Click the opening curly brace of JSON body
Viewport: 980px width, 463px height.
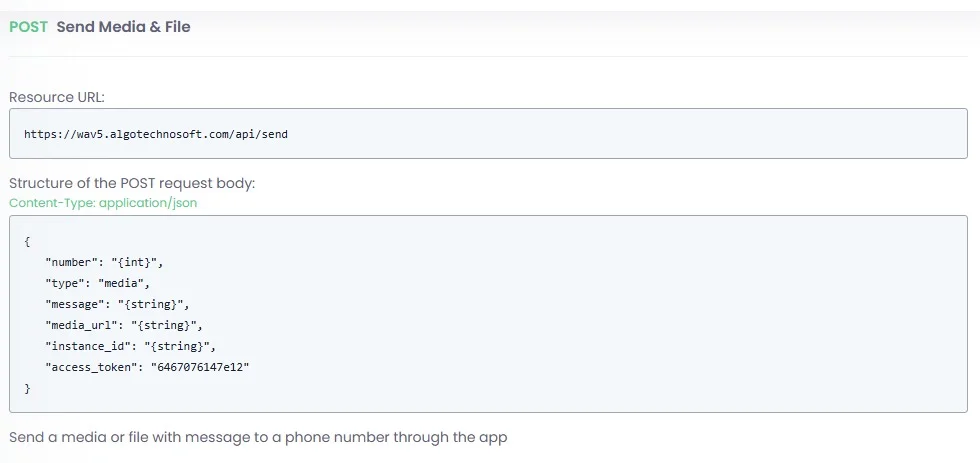point(27,241)
